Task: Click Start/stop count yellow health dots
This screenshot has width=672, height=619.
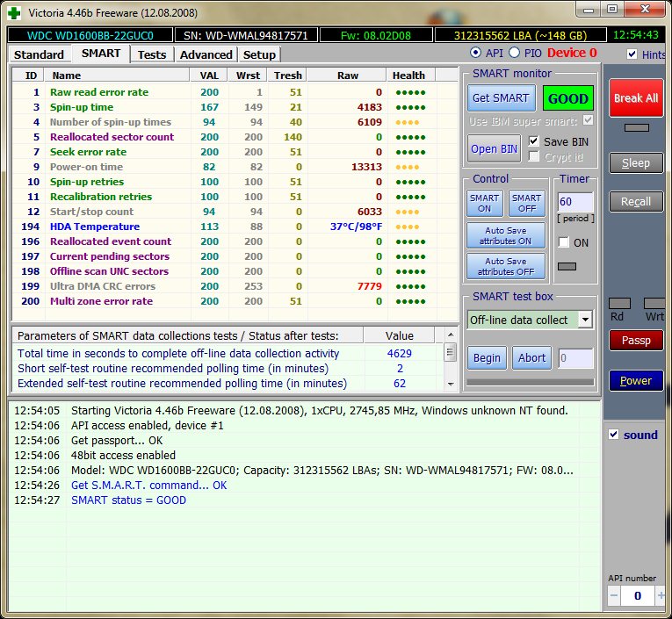Action: tap(407, 212)
